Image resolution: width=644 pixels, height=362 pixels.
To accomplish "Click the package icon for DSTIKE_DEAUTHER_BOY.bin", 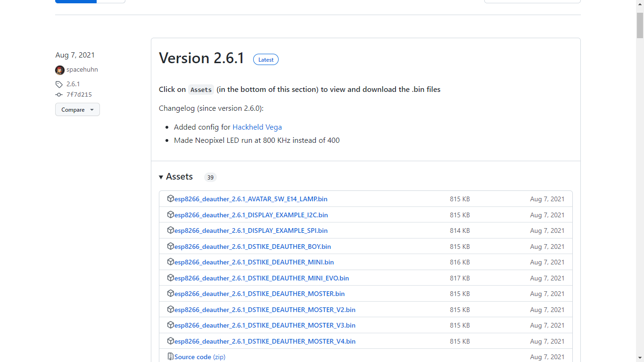I will pyautogui.click(x=171, y=246).
